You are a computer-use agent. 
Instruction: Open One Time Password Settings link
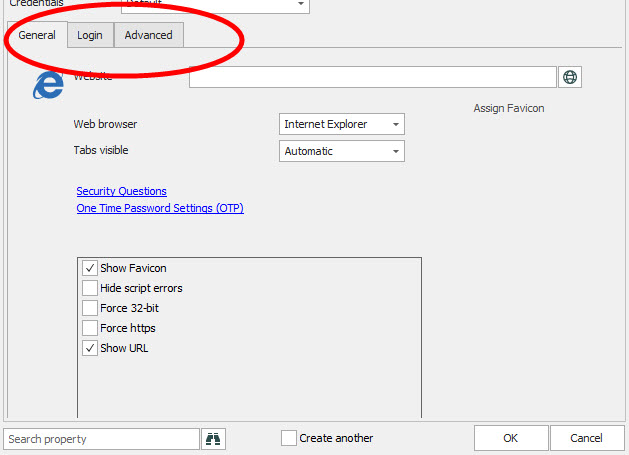pyautogui.click(x=160, y=208)
